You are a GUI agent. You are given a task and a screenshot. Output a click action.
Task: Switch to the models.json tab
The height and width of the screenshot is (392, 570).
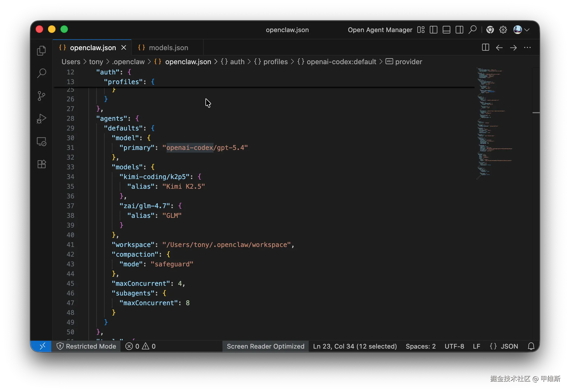click(168, 48)
